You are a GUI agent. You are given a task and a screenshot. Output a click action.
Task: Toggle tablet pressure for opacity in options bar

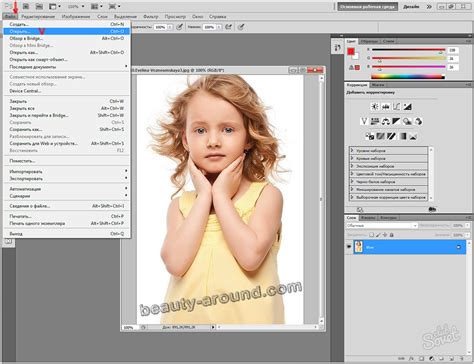click(x=179, y=27)
